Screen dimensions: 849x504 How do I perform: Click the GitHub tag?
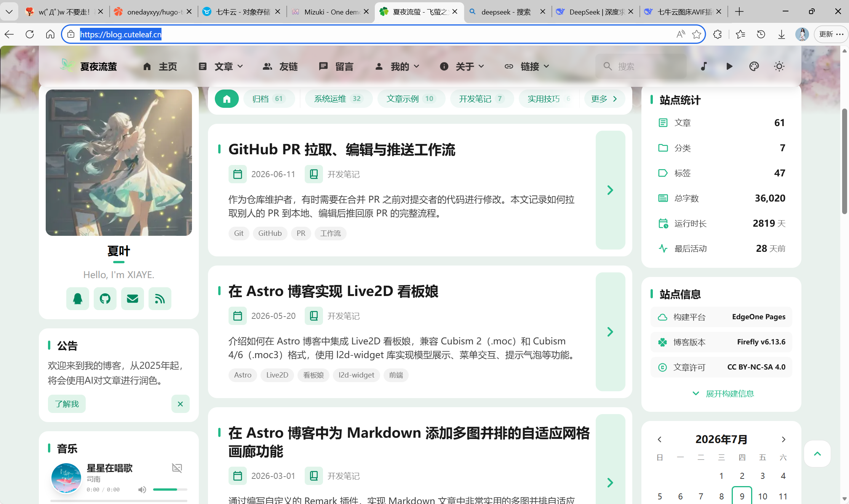(x=270, y=234)
